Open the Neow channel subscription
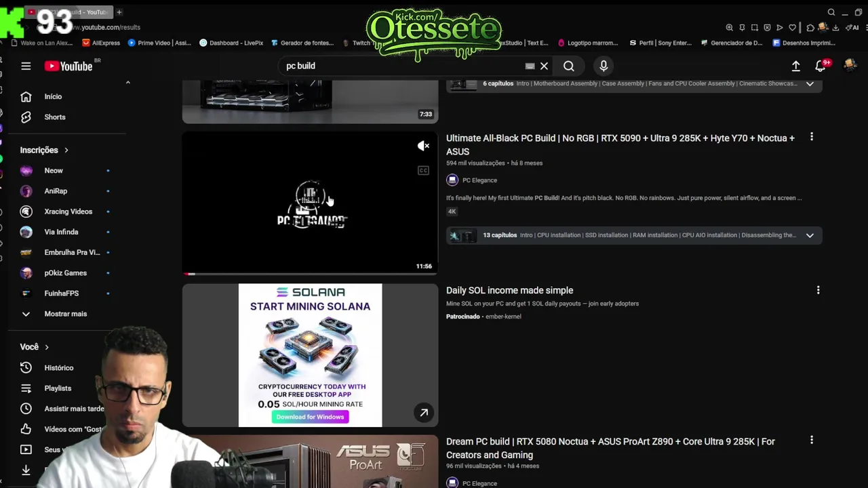Screen dimensions: 868x488 (54, 171)
